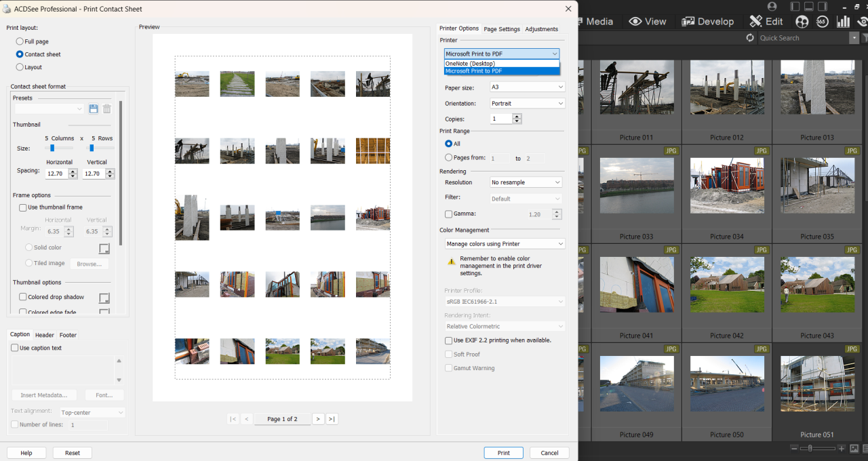Check Use EXIF 2.2 printing when available
This screenshot has height=461, width=868.
pyautogui.click(x=448, y=340)
